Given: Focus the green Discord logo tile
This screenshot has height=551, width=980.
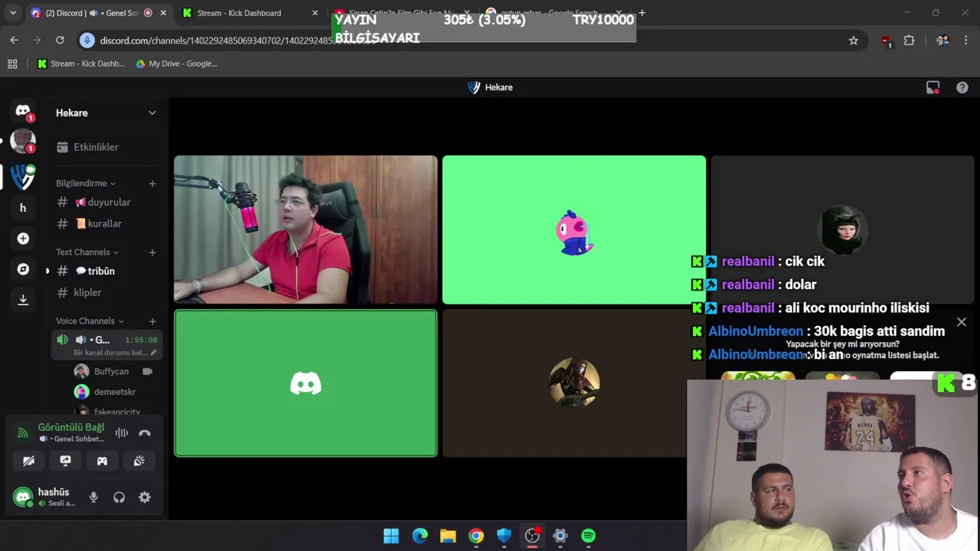Looking at the screenshot, I should click(x=305, y=383).
